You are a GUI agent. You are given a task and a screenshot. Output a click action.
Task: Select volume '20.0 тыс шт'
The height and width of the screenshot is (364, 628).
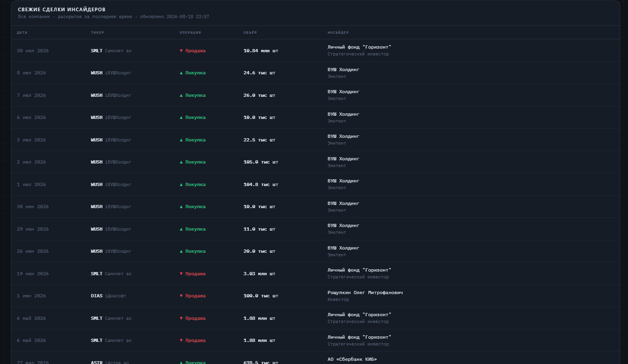(259, 251)
